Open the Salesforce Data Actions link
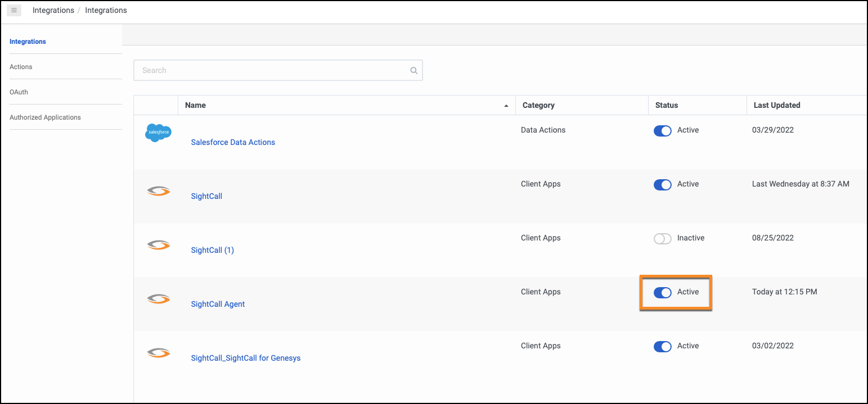The width and height of the screenshot is (868, 404). click(x=233, y=142)
